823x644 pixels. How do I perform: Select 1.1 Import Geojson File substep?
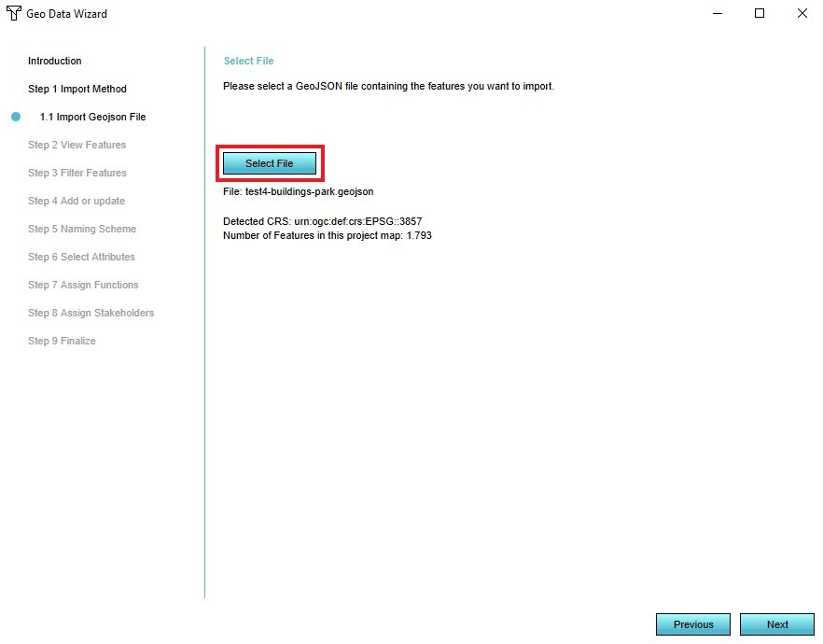click(x=92, y=117)
